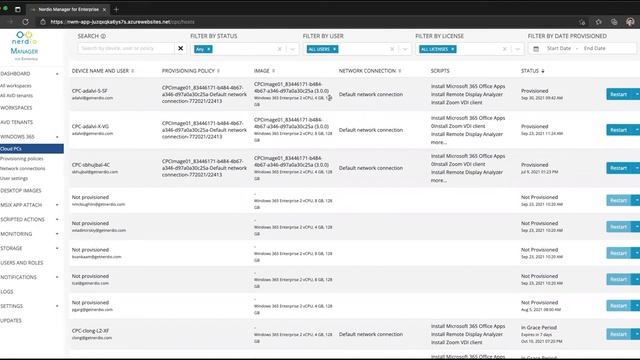Click the browser reload icon
Viewport: 640px width, 360px height.
pyautogui.click(x=25, y=22)
